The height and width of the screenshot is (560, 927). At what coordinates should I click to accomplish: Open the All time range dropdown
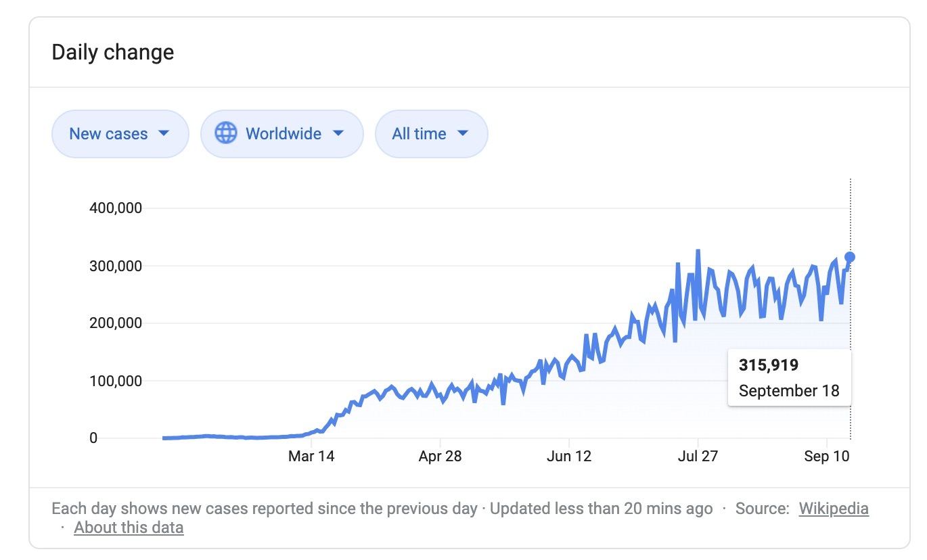pos(430,134)
